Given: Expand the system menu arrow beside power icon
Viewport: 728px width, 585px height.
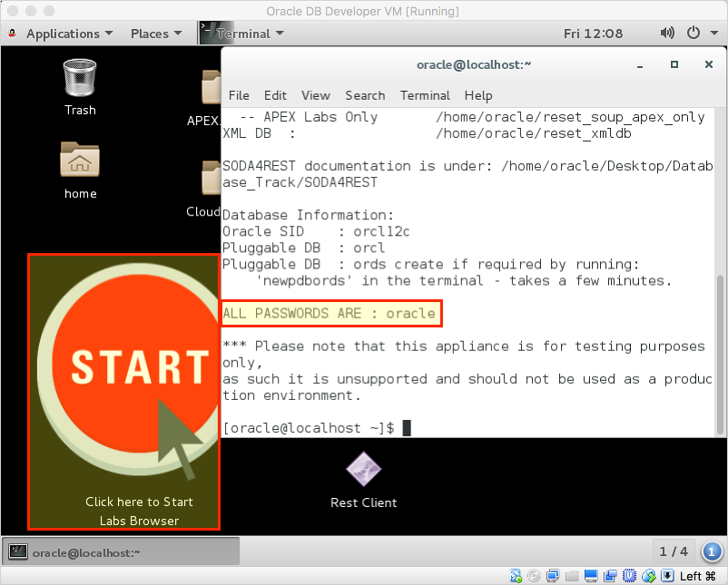Looking at the screenshot, I should click(714, 33).
